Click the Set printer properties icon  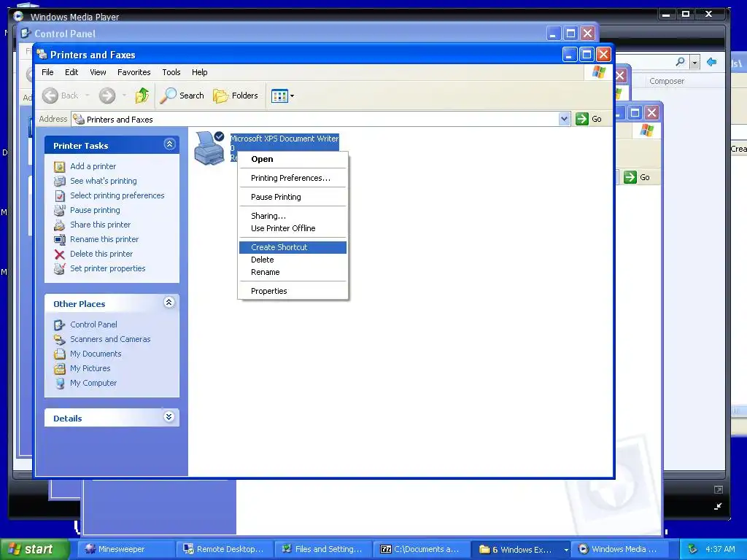(60, 268)
